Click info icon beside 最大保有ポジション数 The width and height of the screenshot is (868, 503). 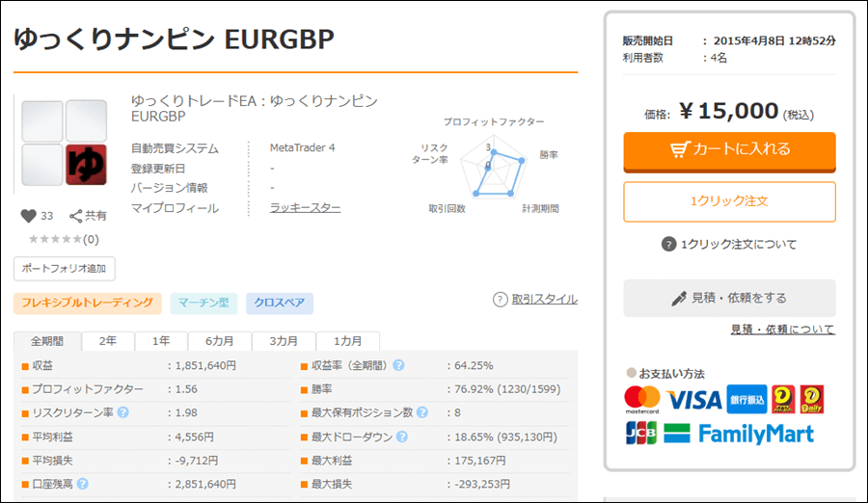[x=421, y=412]
